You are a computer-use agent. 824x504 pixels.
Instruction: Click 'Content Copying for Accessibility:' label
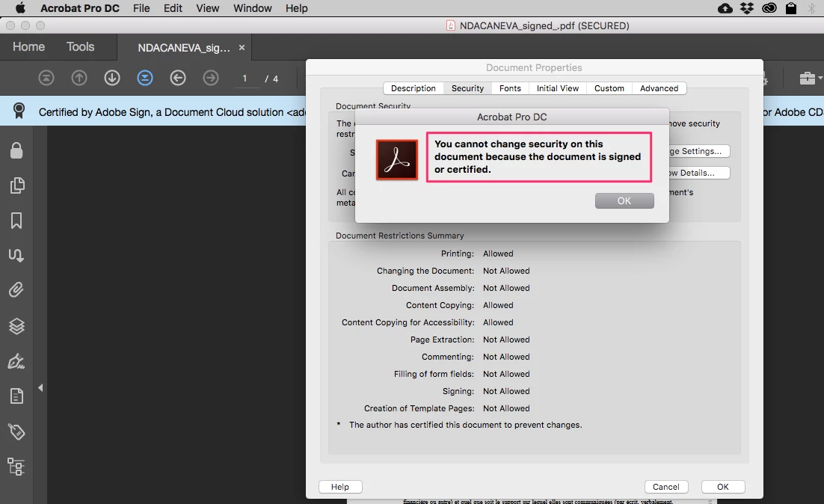[408, 322]
